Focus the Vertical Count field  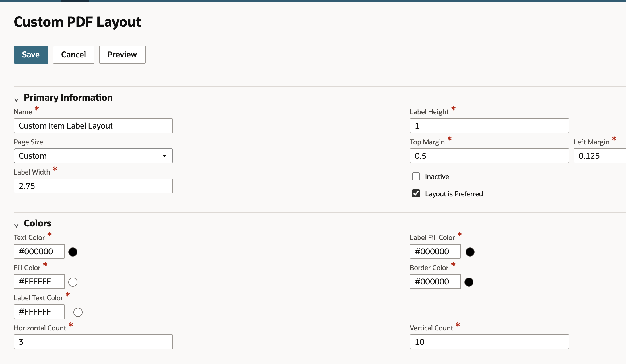489,342
